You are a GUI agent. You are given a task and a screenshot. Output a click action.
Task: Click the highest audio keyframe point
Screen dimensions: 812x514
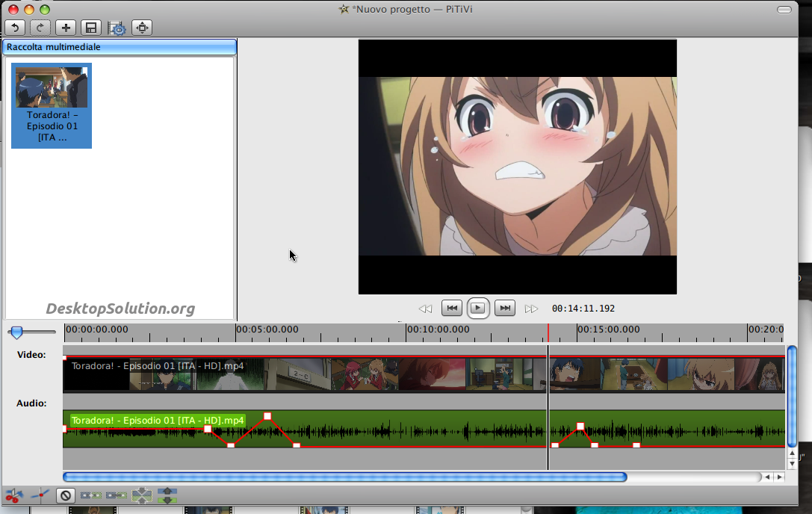point(267,416)
